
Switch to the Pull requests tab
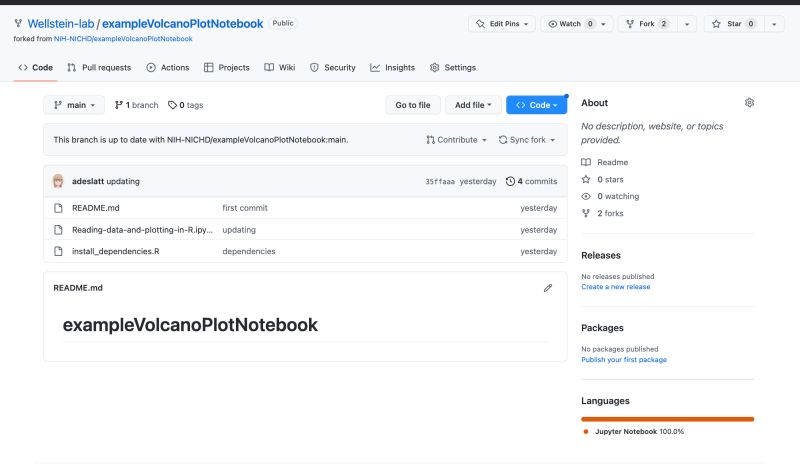click(99, 67)
